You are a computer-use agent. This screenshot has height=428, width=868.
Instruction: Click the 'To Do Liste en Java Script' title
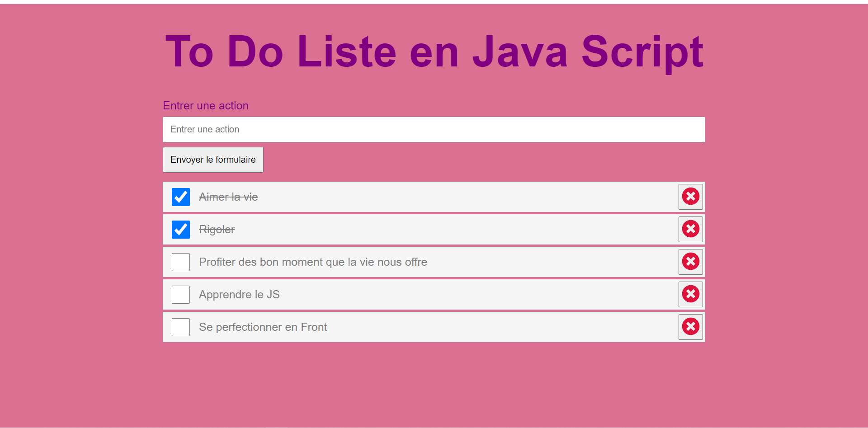coord(434,51)
